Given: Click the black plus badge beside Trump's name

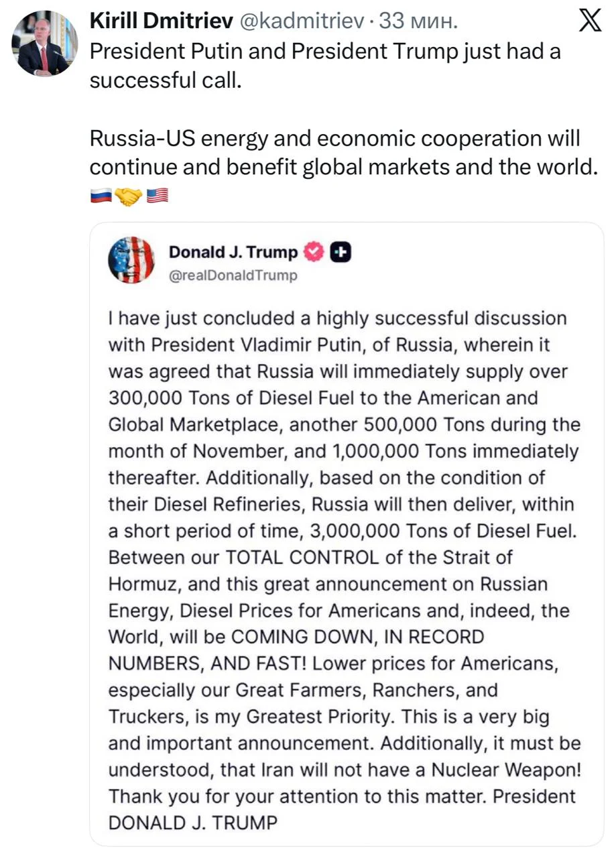Looking at the screenshot, I should pos(342,252).
